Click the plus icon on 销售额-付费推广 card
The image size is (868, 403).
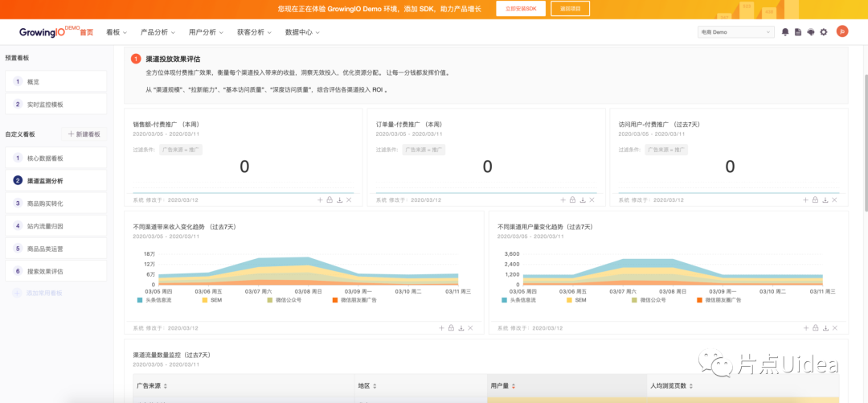[320, 199]
